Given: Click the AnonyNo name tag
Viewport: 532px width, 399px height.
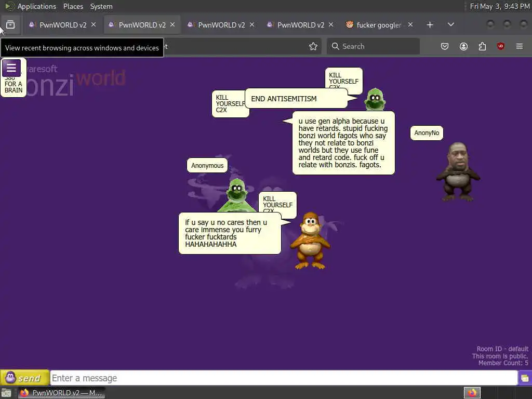Looking at the screenshot, I should point(427,133).
